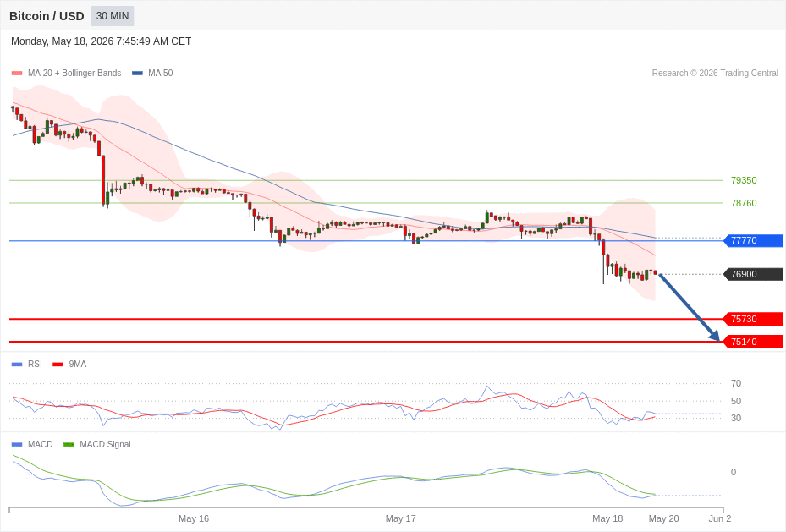The height and width of the screenshot is (532, 786).
Task: Click the Research © 2026 Trading Central credit
Action: (715, 73)
